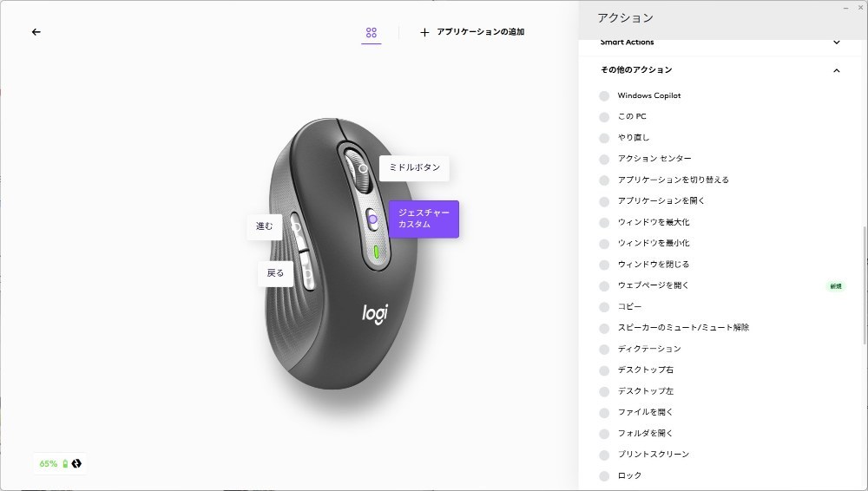Minimize the Logi Options window
Viewport: 868px width, 491px height.
tap(846, 8)
